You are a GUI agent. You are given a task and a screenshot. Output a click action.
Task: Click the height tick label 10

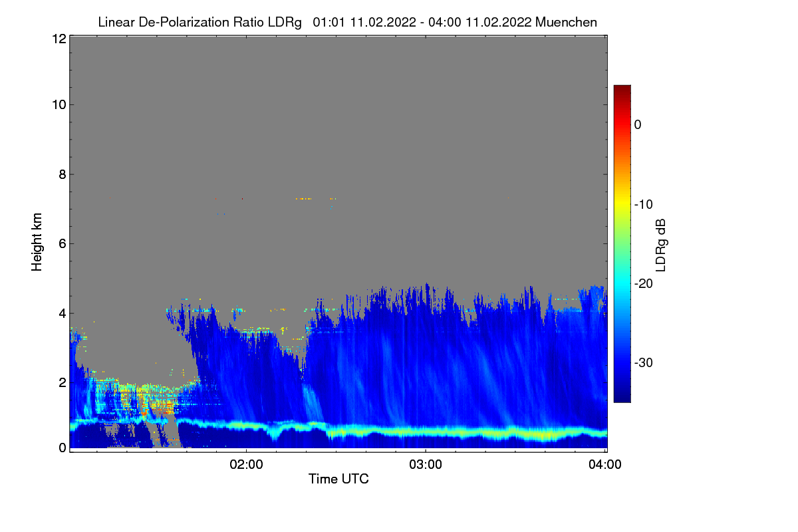pyautogui.click(x=59, y=104)
